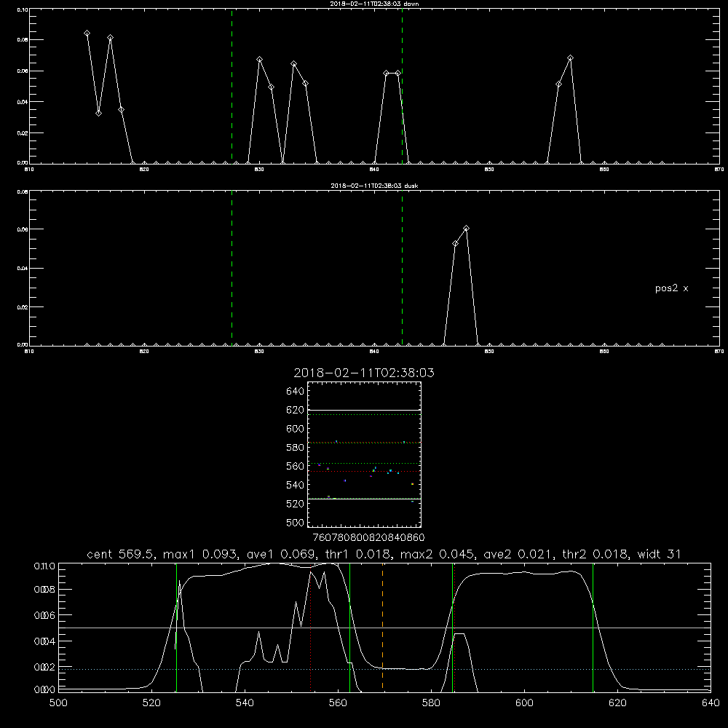Click x-axis label '810' under the dusk plot
728x728 pixels.
pyautogui.click(x=29, y=352)
